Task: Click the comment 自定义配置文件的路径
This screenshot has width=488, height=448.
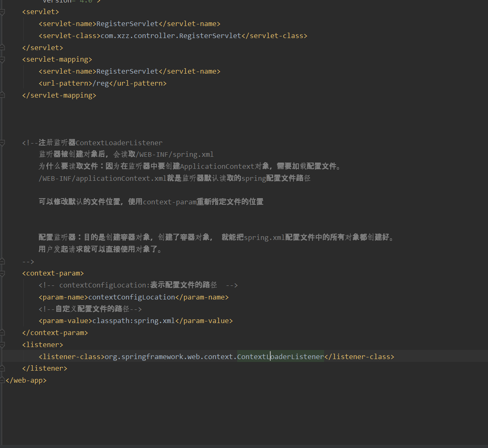Action: (90, 309)
